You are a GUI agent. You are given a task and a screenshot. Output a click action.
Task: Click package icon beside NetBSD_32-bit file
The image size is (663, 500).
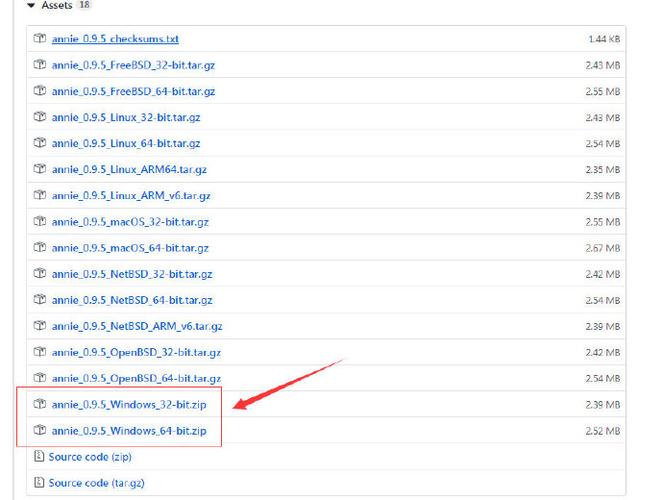pyautogui.click(x=39, y=273)
